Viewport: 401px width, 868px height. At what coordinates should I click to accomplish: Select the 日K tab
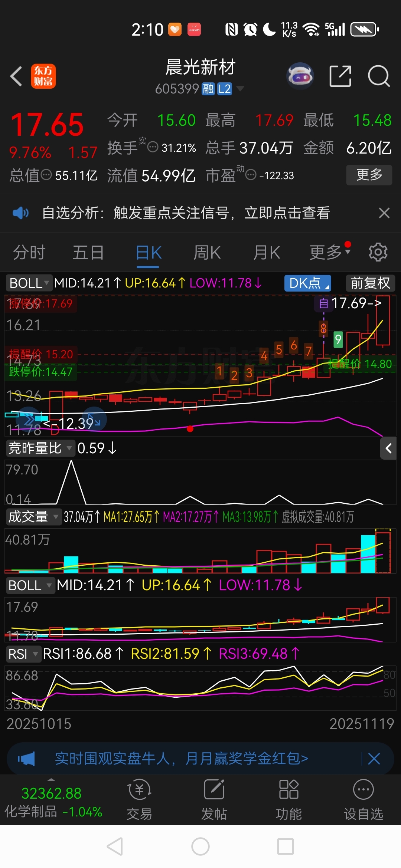coord(149,253)
